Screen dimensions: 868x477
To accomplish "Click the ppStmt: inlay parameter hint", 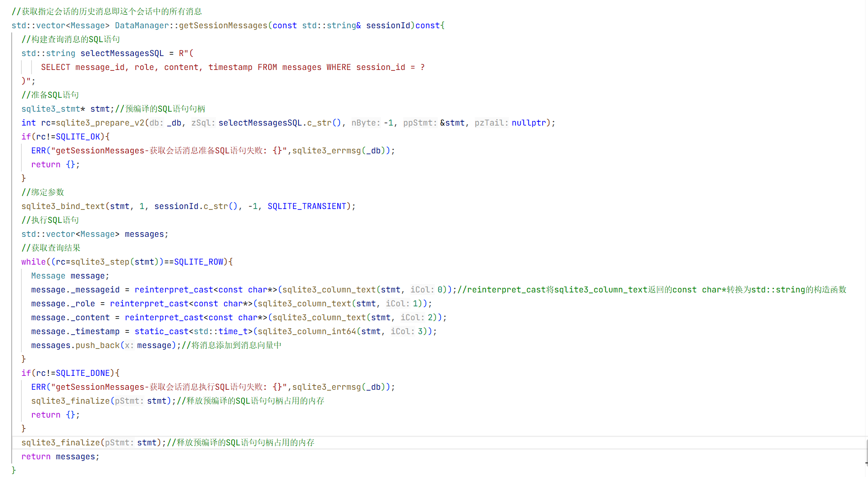I will tap(420, 123).
